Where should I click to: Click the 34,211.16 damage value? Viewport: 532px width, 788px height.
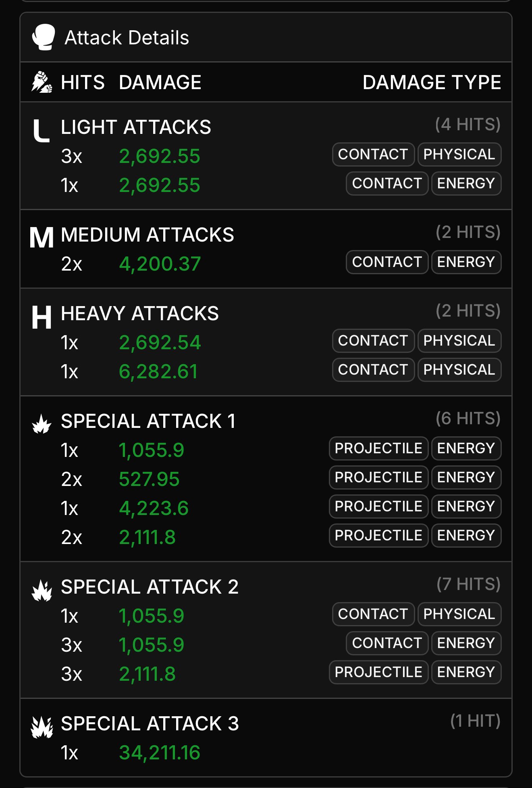point(160,753)
